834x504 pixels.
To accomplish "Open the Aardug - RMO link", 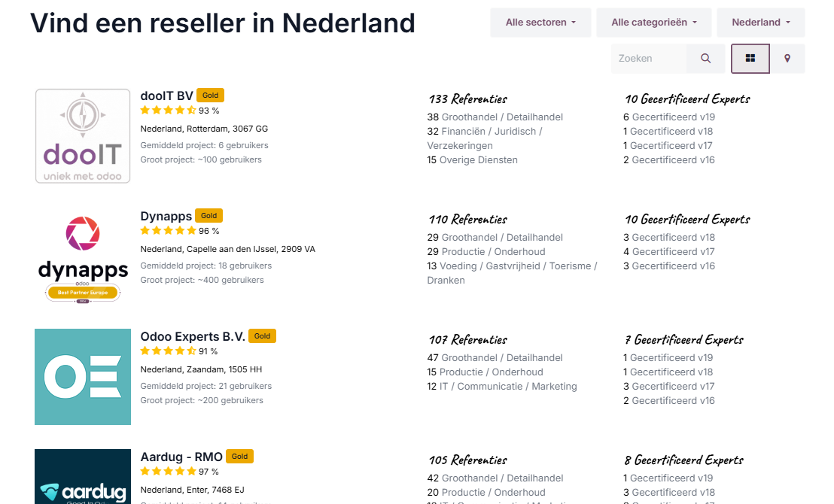I will coord(181,457).
